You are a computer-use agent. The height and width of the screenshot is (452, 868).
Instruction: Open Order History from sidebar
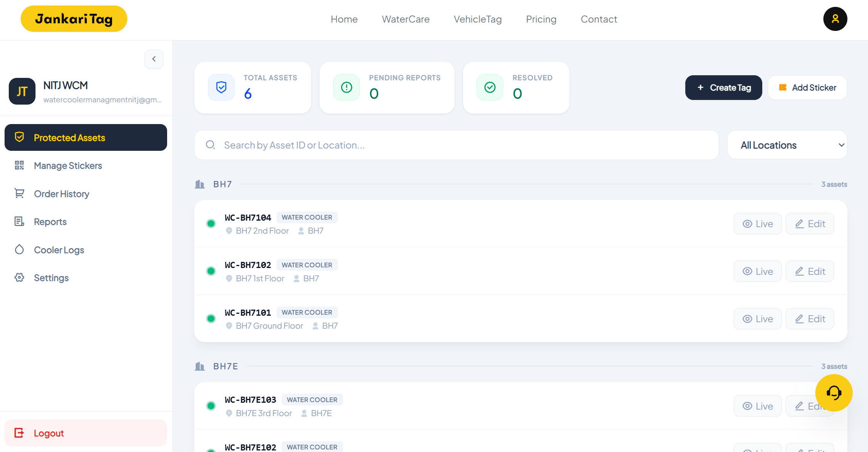[86, 194]
